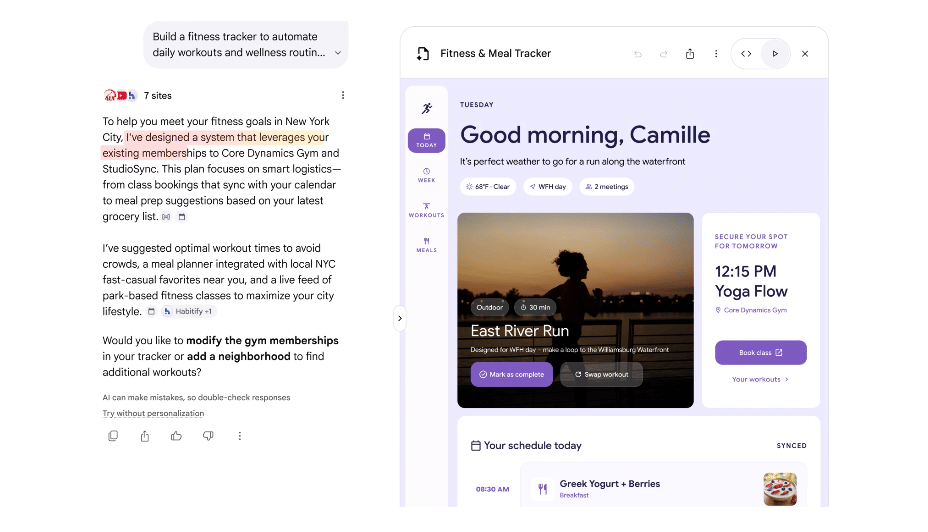Click the calendar icon beside Your schedule today
Screen dimensions: 928x532
coord(475,446)
